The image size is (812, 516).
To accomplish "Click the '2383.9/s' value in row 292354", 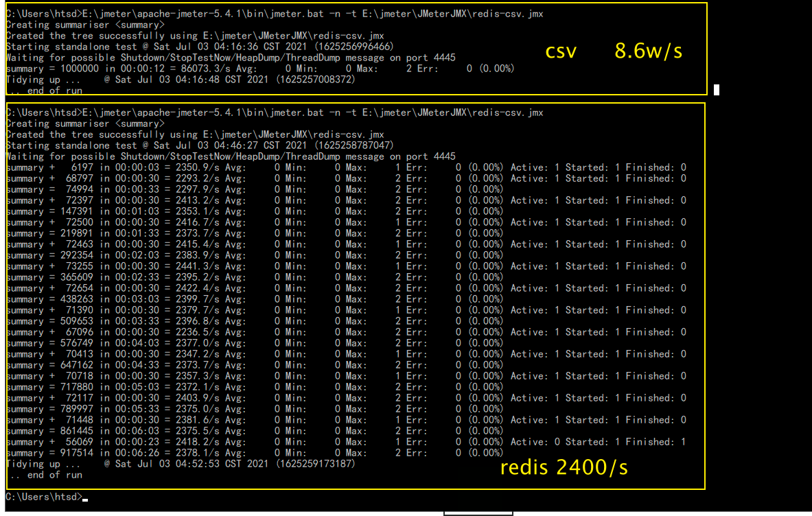I will pyautogui.click(x=197, y=255).
